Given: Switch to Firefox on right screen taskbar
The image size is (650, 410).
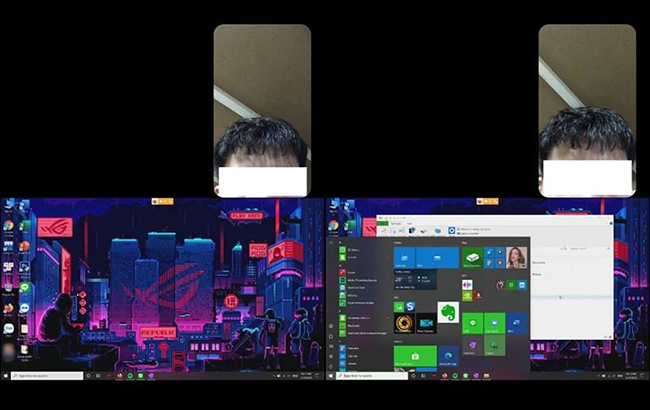Looking at the screenshot, I should pyautogui.click(x=445, y=376).
